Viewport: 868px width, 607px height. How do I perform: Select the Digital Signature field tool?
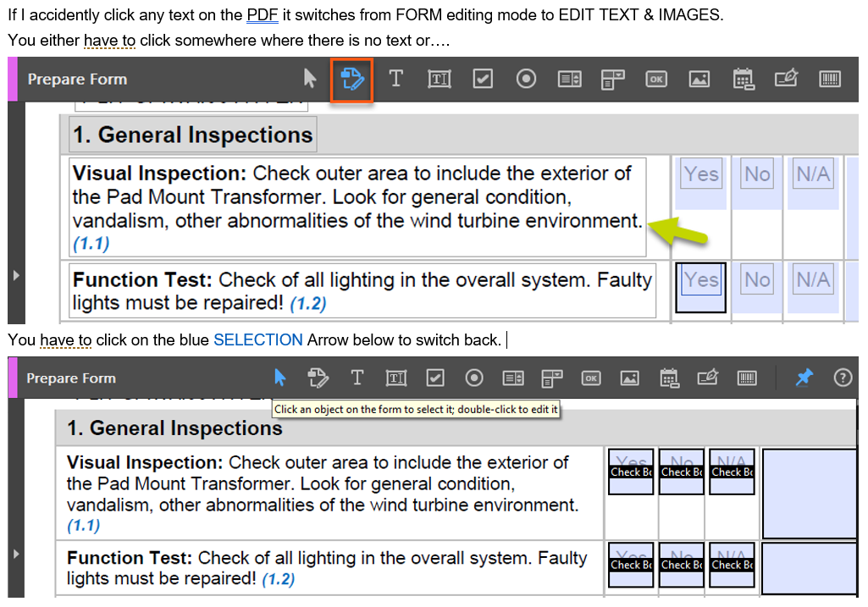(x=786, y=79)
